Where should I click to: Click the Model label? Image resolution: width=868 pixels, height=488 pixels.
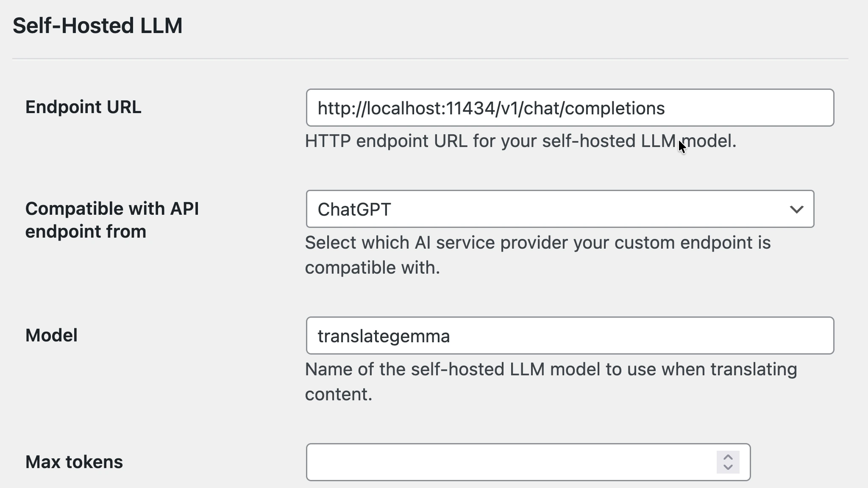[51, 335]
